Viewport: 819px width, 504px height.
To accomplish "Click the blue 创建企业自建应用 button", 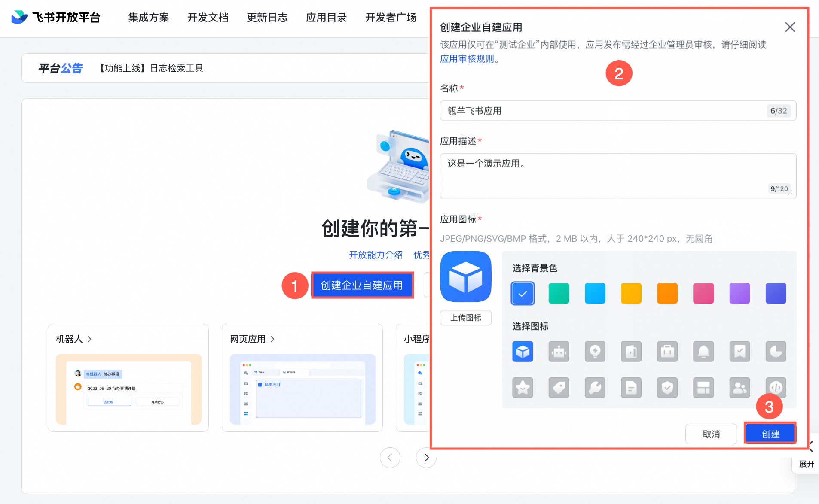I will coord(362,285).
